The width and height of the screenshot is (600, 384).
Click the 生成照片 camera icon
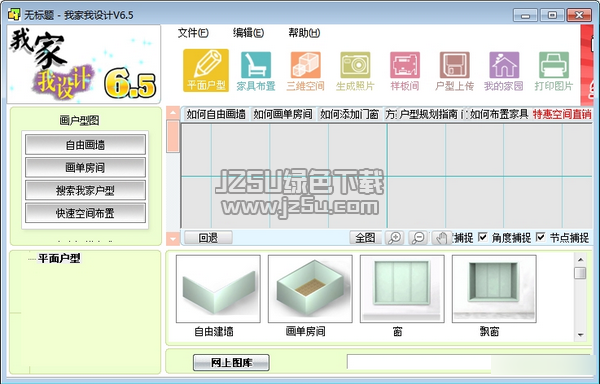click(x=355, y=71)
